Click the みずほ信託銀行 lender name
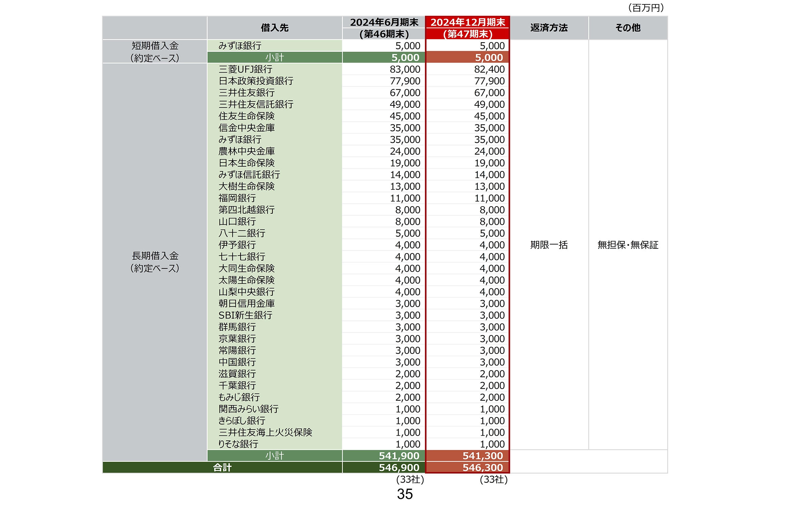This screenshot has width=812, height=506. (x=249, y=175)
